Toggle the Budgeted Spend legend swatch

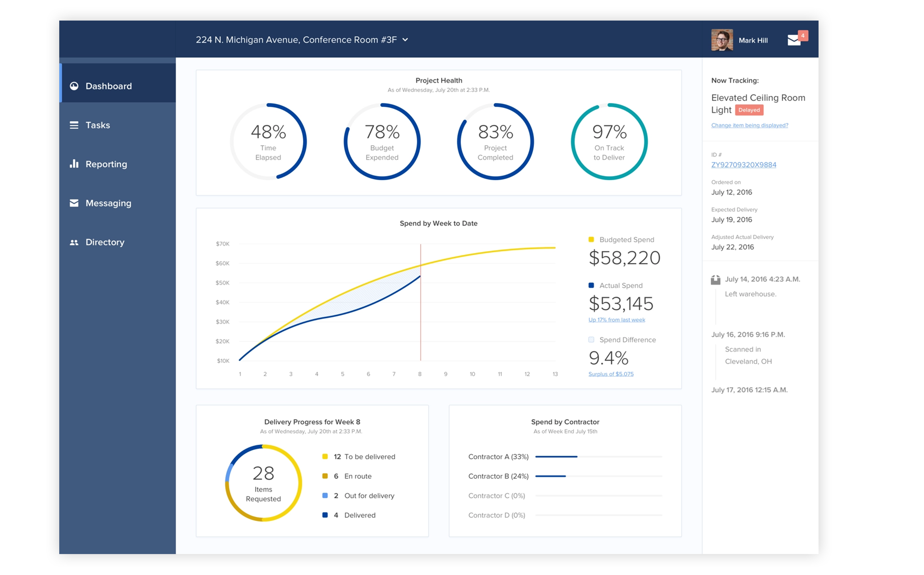coord(591,239)
